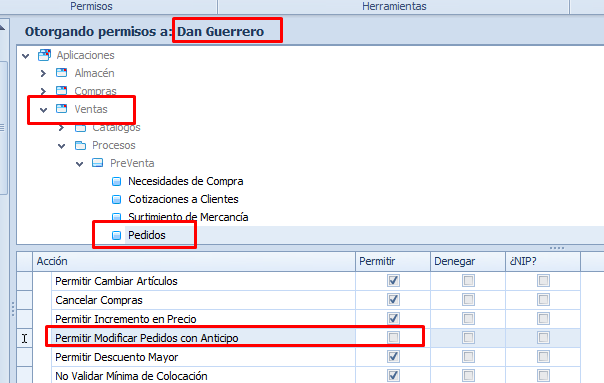Check Denegar for Modificar Pedidos con Anticipo
Image resolution: width=604 pixels, height=383 pixels.
click(468, 338)
